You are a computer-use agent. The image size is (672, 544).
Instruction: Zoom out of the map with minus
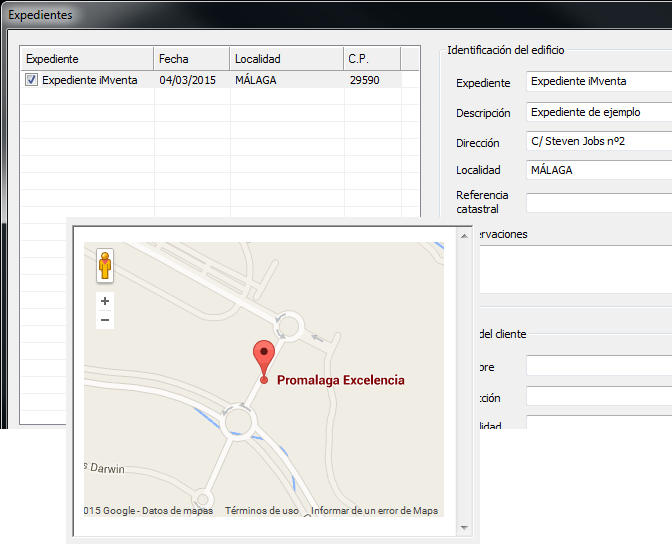[105, 320]
